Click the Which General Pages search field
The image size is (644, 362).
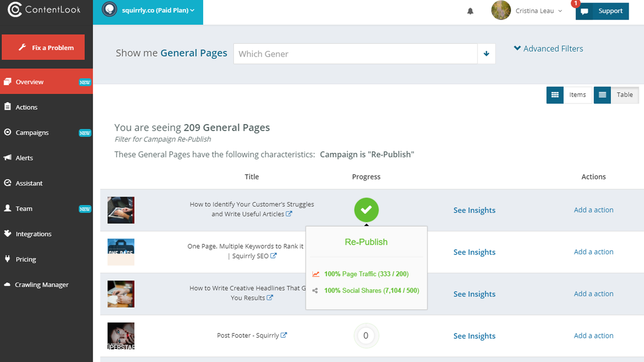click(x=355, y=54)
